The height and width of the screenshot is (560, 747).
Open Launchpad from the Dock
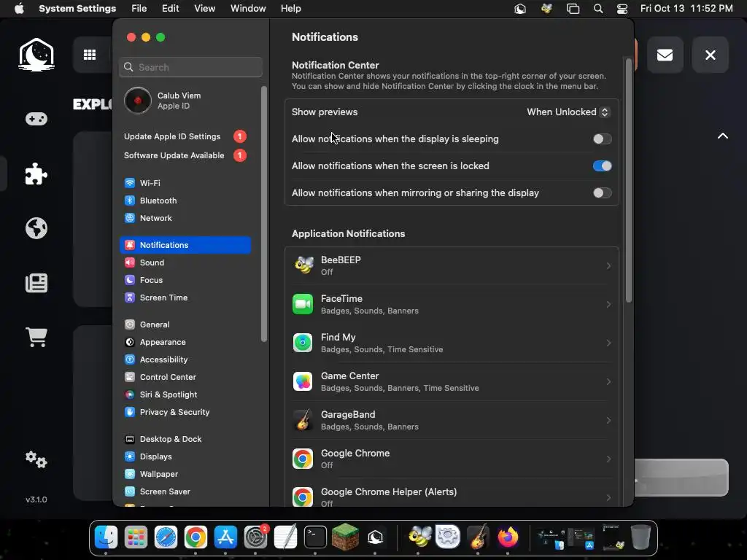[x=136, y=537]
